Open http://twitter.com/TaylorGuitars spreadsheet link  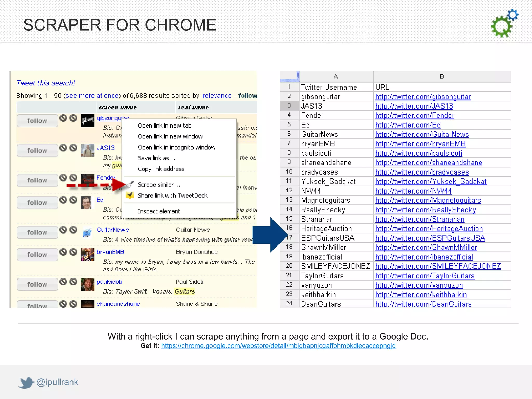[x=425, y=276]
